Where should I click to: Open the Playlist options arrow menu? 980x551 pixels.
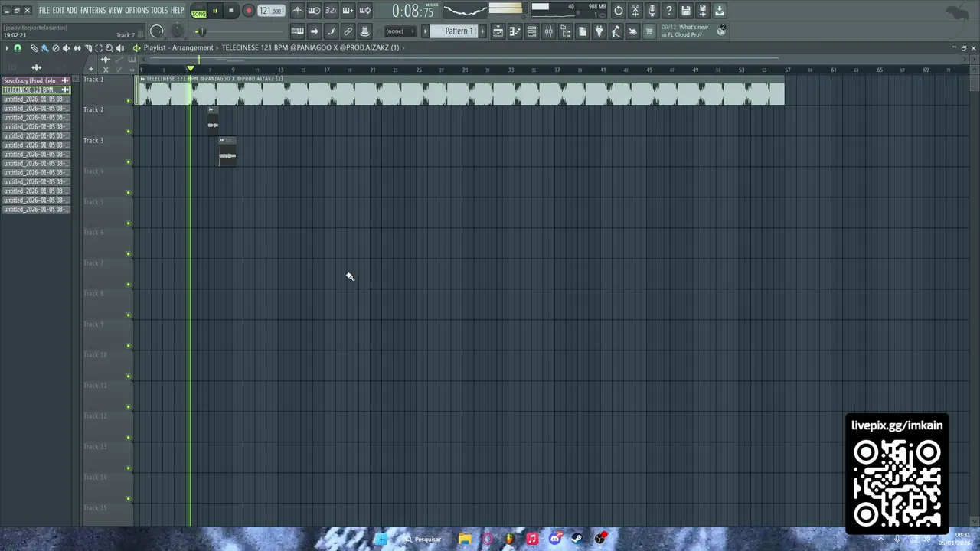pos(6,47)
